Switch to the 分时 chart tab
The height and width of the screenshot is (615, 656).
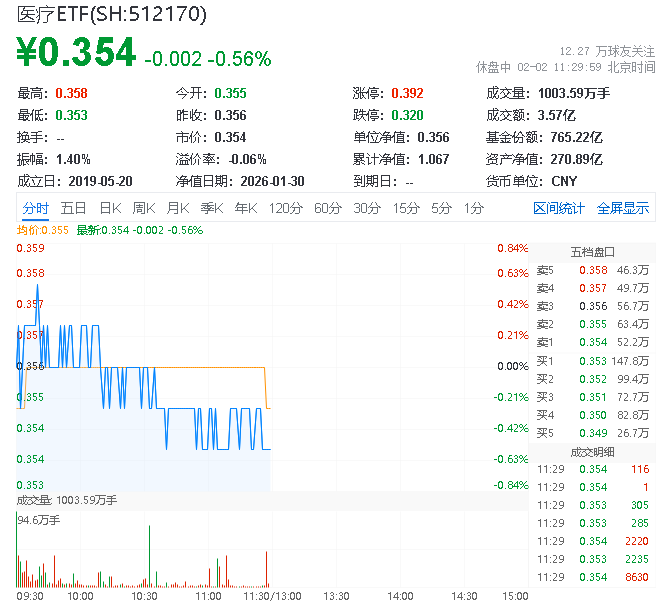pos(35,208)
